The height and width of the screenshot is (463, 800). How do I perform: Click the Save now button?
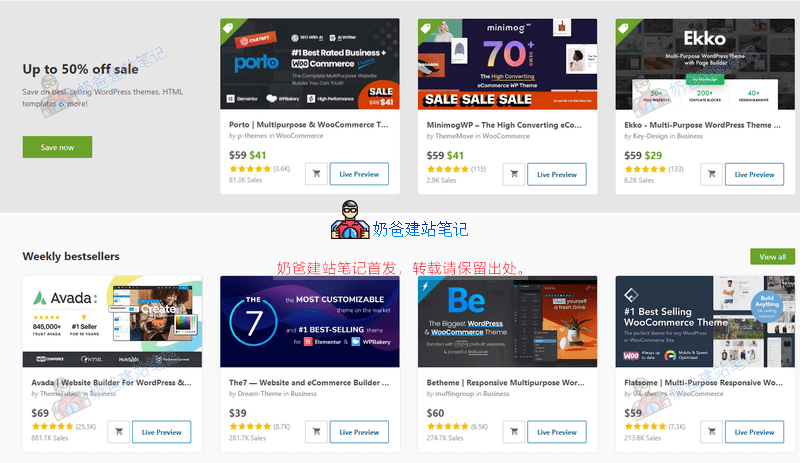pos(57,147)
